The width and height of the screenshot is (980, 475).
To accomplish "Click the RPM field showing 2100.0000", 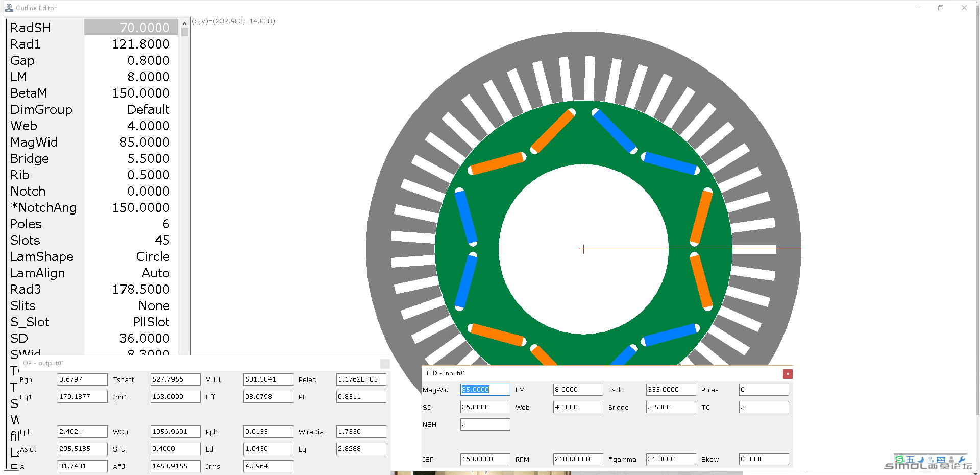I will (578, 459).
